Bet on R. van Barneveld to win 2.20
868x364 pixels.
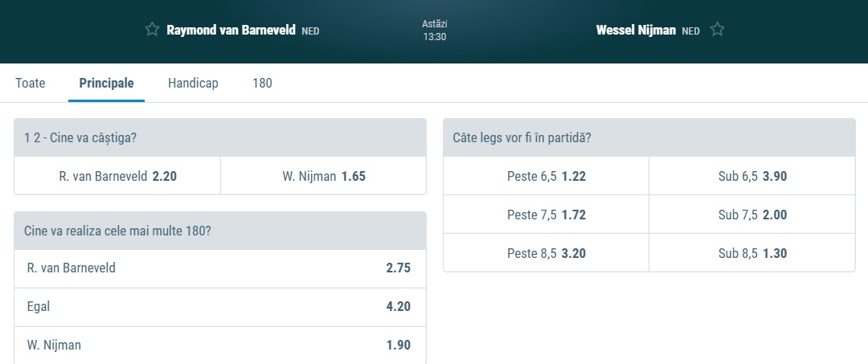pos(117,176)
